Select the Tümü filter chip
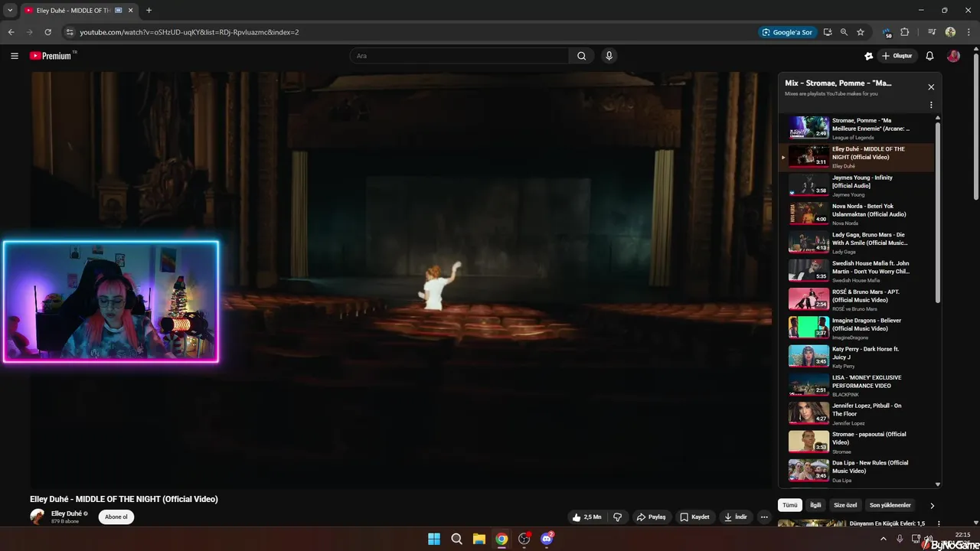The image size is (980, 551). [790, 506]
